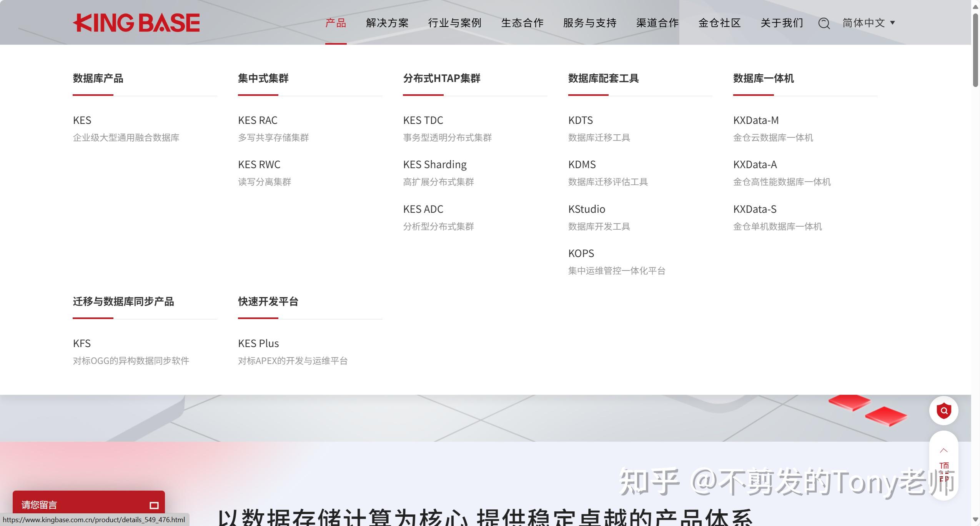Open the KES product link

(x=82, y=120)
